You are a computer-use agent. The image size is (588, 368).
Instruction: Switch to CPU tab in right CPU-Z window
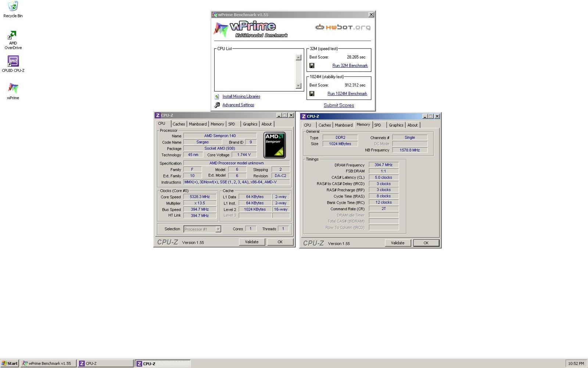click(308, 125)
